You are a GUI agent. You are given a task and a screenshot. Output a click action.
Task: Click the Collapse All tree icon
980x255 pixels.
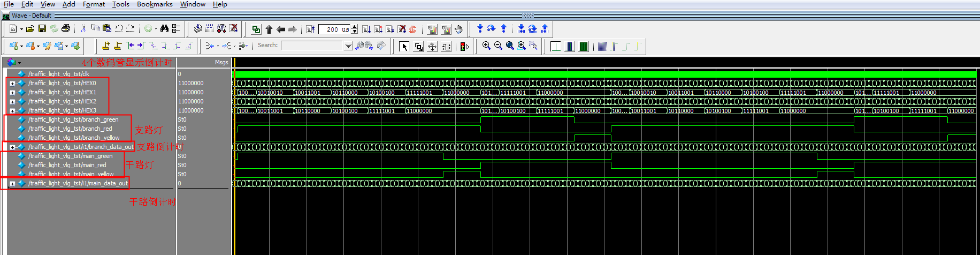coord(176,29)
